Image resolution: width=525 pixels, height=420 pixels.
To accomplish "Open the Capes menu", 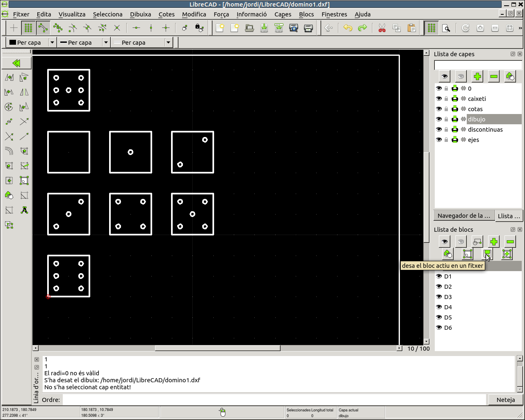I will 283,14.
